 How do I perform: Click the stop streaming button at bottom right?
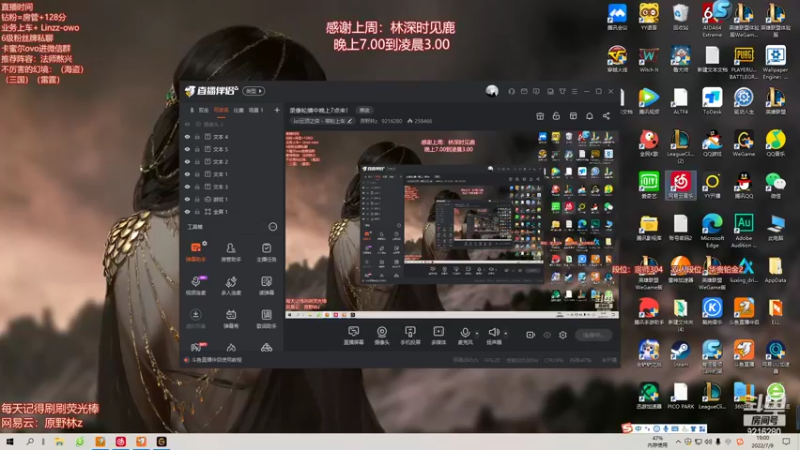pyautogui.click(x=593, y=335)
